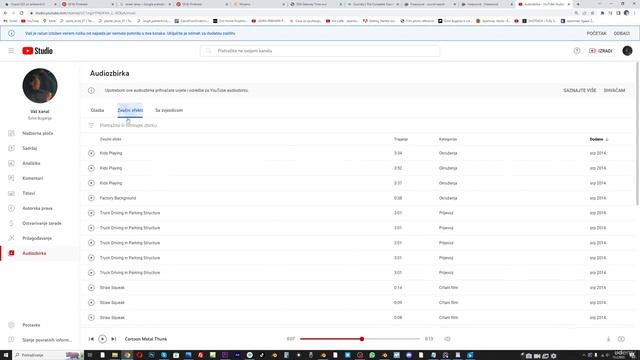640x360 pixels.
Task: Skip to next track in player bar
Action: 114,339
